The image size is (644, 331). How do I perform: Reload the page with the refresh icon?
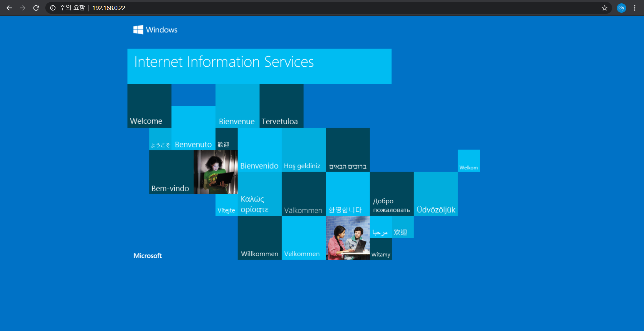[36, 8]
